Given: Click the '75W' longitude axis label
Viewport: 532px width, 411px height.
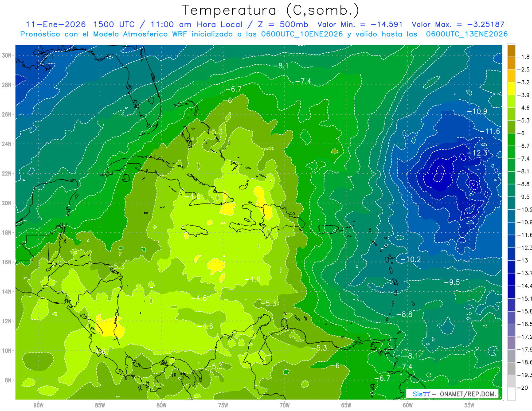Looking at the screenshot, I should pos(223,405).
